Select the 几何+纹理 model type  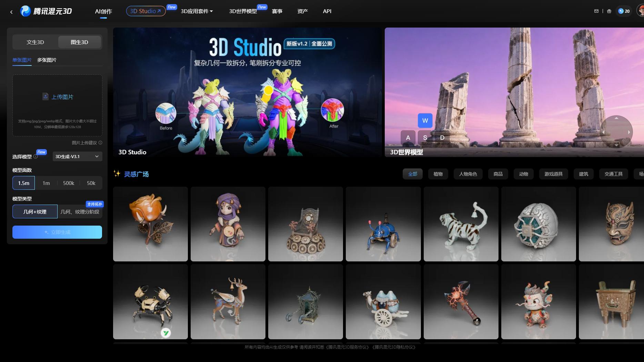[35, 211]
